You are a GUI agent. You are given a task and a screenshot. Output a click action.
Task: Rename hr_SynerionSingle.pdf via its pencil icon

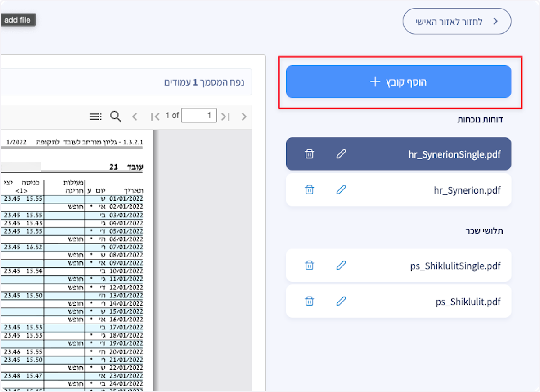tap(341, 153)
